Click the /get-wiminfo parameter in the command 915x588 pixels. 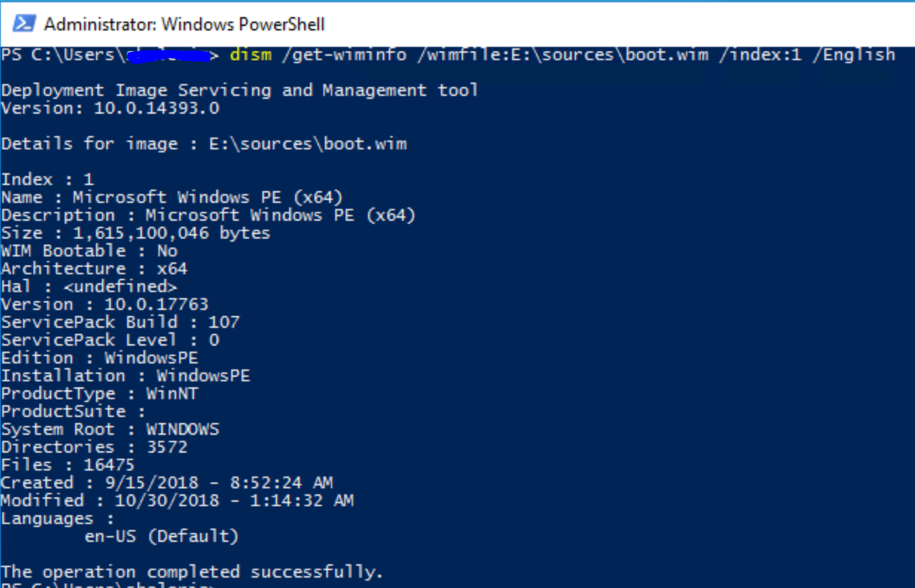click(x=343, y=55)
